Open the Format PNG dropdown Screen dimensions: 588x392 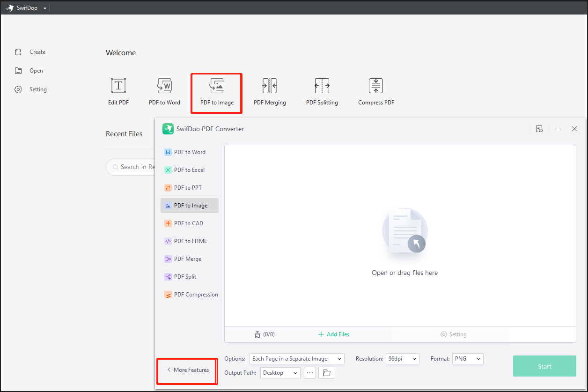468,359
